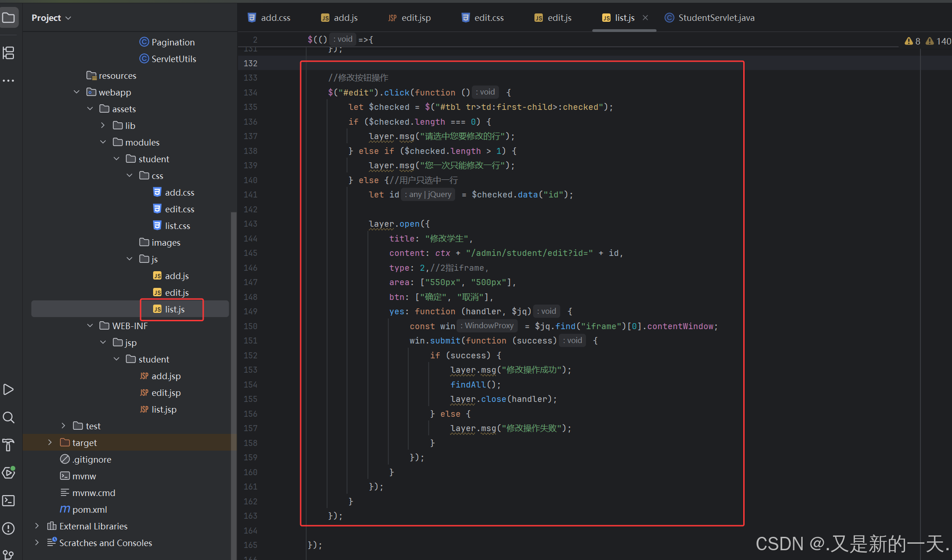Screen dimensions: 952x560
Task: Select the mvnw file
Action: click(x=78, y=476)
